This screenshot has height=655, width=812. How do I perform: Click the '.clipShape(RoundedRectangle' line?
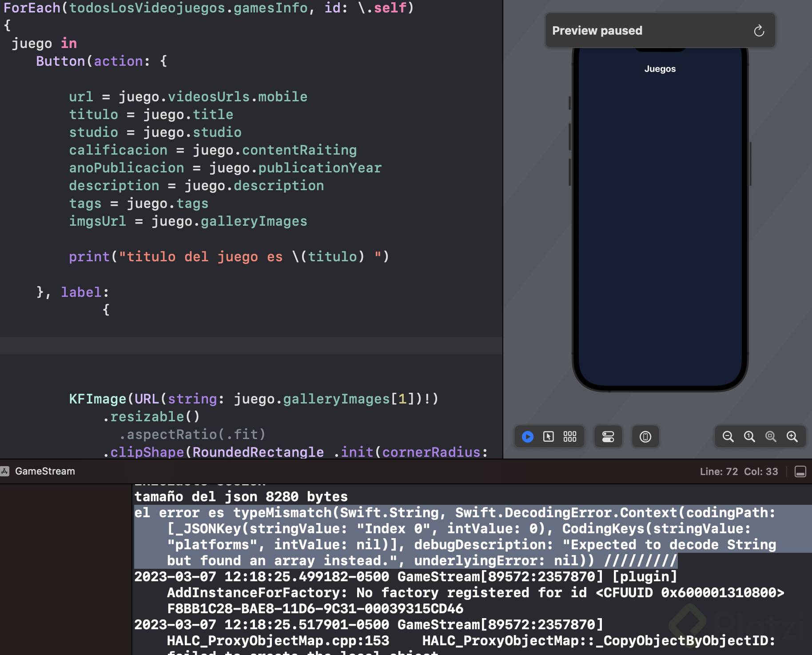295,452
